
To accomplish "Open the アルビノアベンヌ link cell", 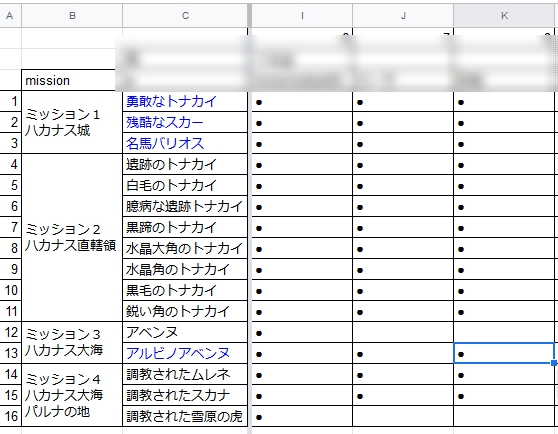I will [185, 353].
